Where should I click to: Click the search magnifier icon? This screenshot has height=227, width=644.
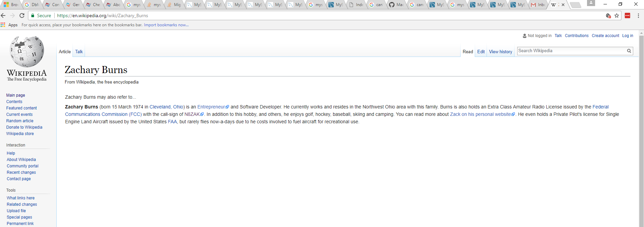[629, 51]
